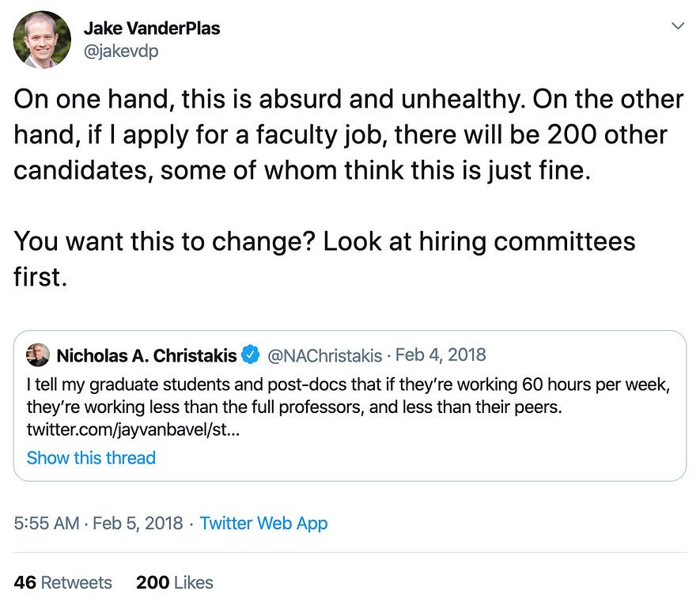
Task: Click Show this thread
Action: (x=91, y=457)
